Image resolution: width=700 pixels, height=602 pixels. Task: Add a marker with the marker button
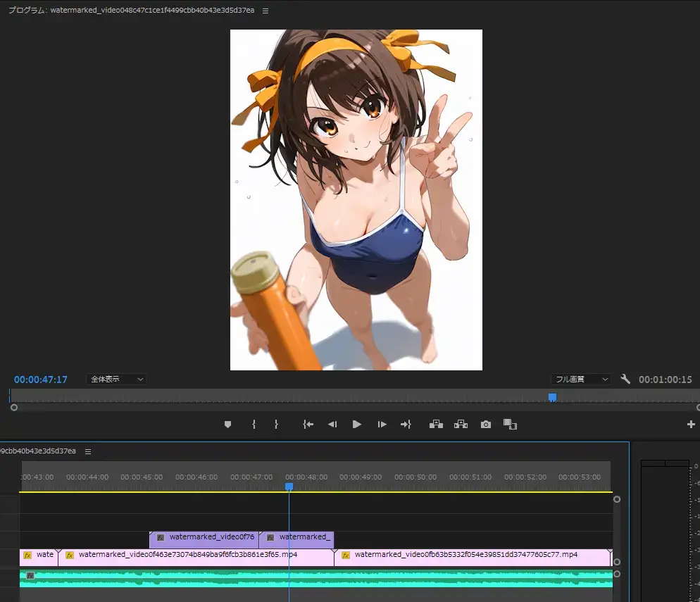pyautogui.click(x=227, y=425)
